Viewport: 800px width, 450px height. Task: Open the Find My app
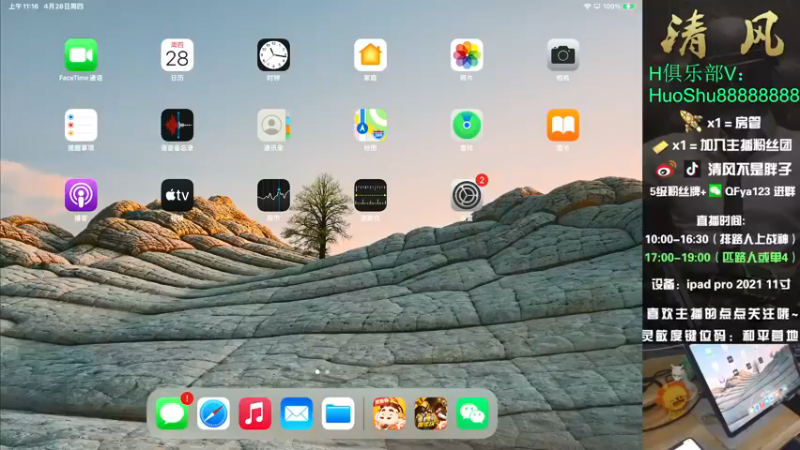point(466,125)
